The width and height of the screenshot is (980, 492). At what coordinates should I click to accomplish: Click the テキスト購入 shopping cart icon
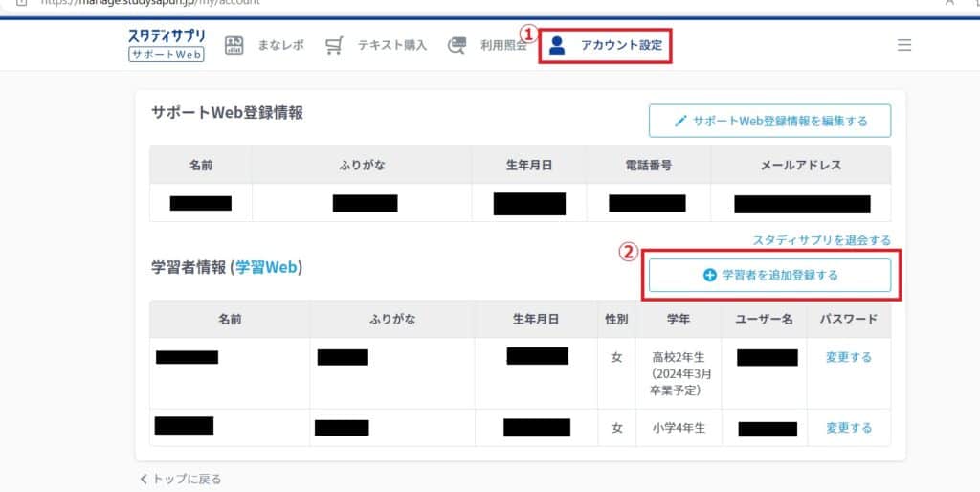coord(334,45)
